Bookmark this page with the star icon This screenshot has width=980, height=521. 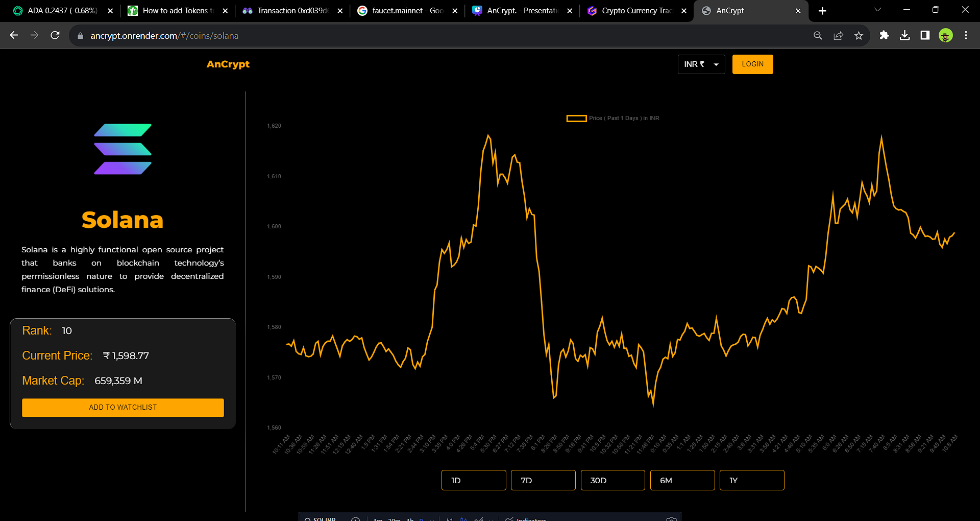859,35
